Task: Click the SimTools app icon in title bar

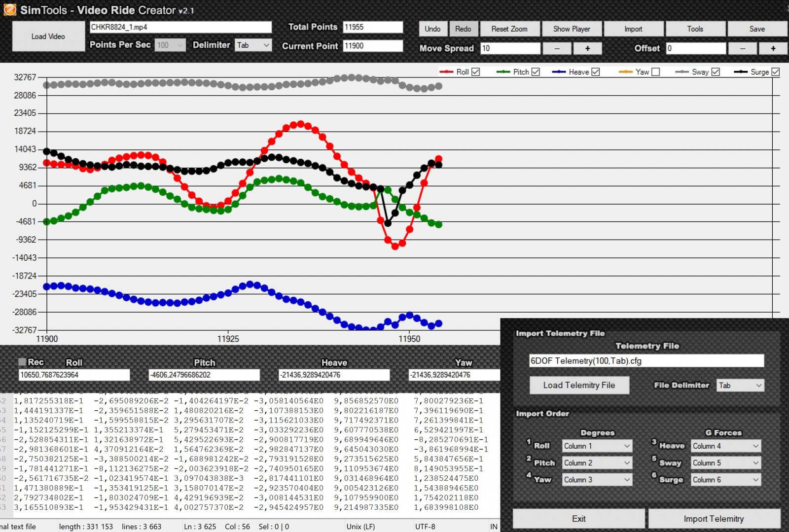Action: (x=10, y=9)
